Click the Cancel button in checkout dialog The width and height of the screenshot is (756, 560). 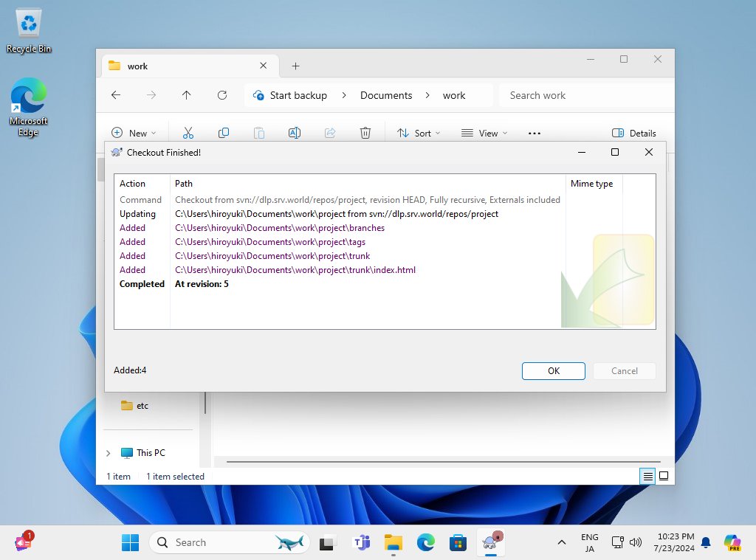click(x=625, y=371)
